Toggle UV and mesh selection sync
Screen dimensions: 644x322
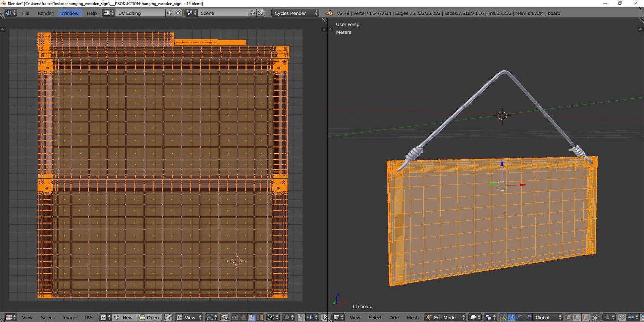pyautogui.click(x=224, y=317)
